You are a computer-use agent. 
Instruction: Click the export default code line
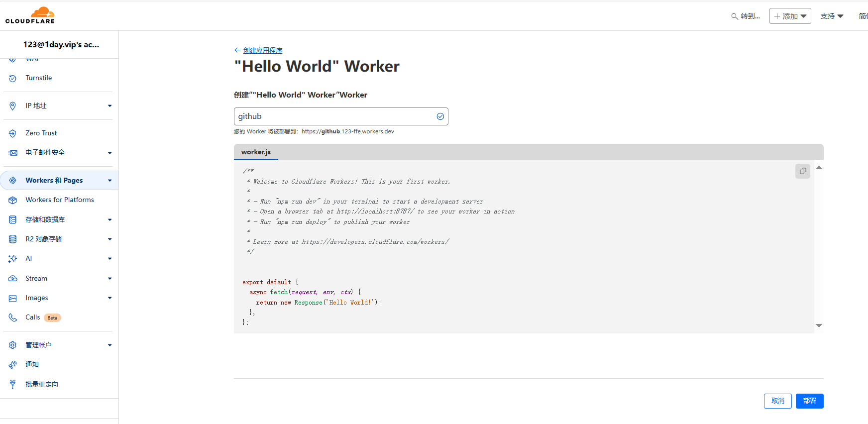click(x=270, y=282)
